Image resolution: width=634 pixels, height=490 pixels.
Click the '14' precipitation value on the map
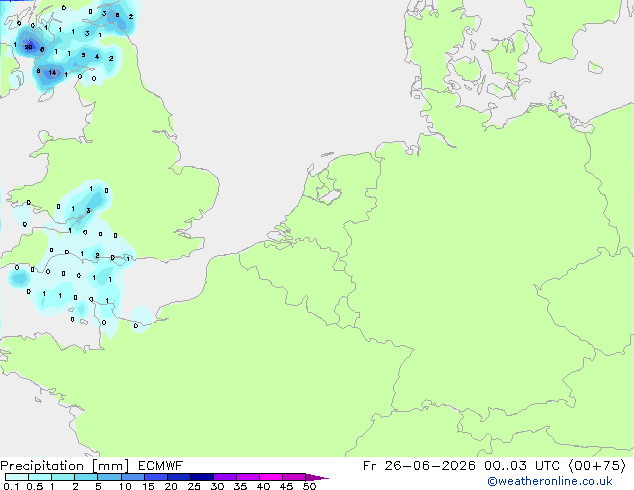tap(52, 73)
